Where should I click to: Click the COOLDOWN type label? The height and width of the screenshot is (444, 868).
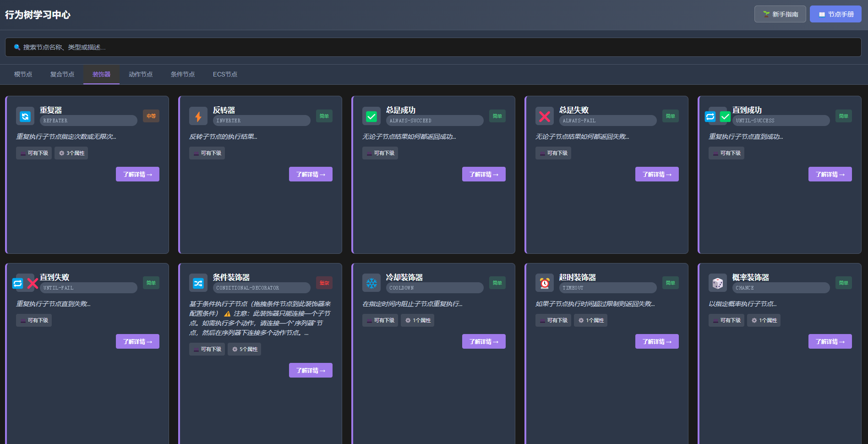point(435,288)
